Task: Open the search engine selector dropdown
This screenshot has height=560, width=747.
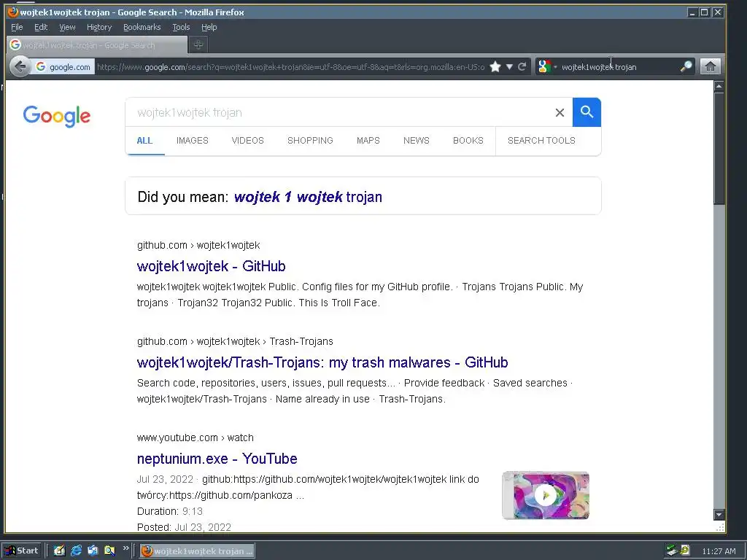Action: click(x=547, y=66)
